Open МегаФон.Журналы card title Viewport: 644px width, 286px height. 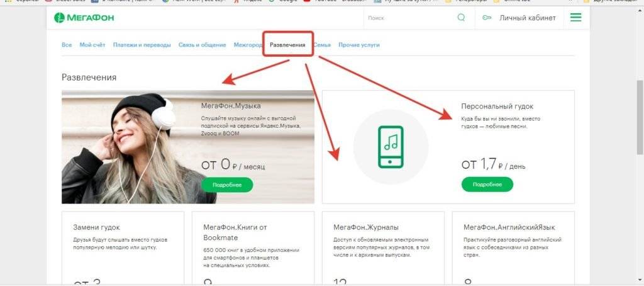[365, 227]
